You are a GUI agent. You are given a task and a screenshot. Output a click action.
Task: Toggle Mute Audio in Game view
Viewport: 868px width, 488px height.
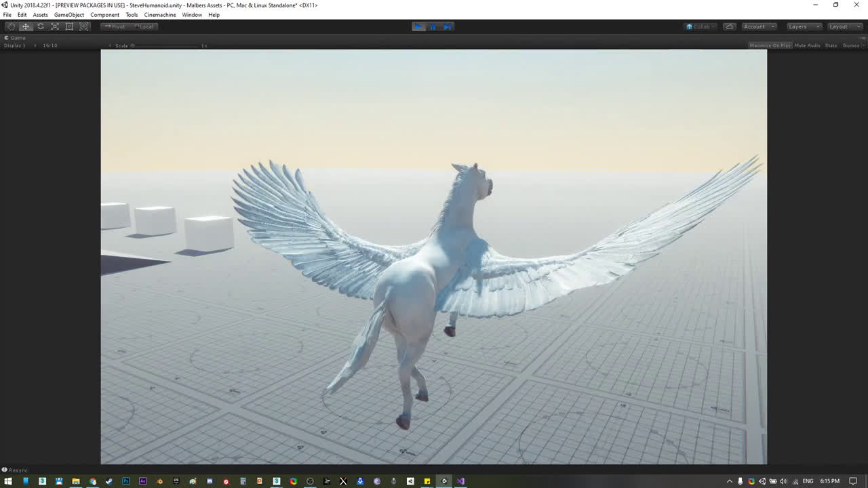tap(807, 45)
